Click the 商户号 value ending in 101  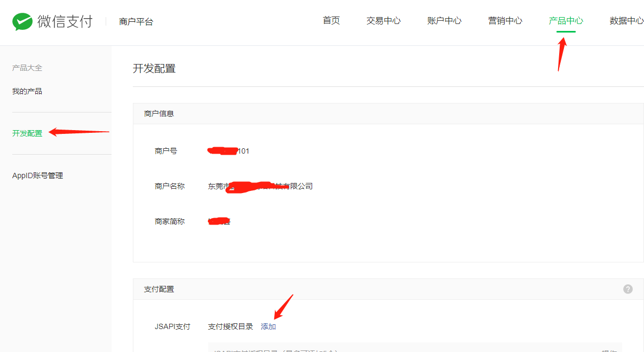(229, 151)
